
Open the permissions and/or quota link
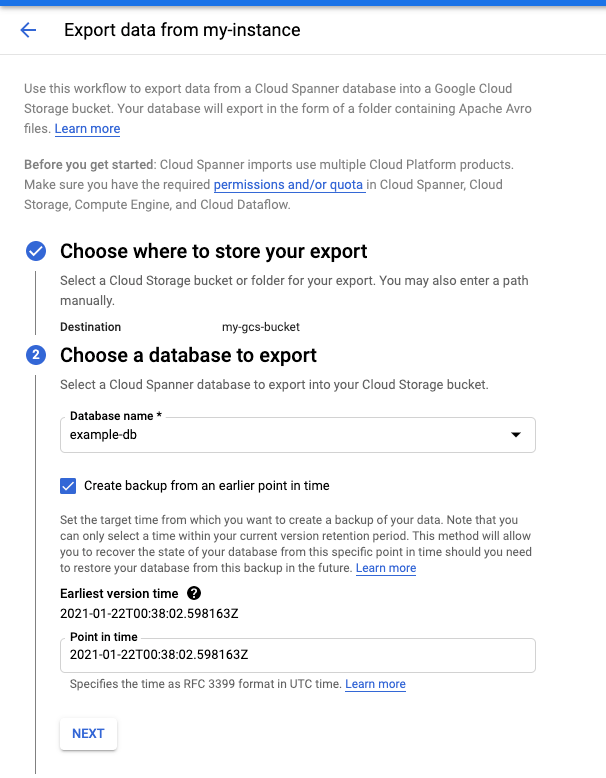[x=288, y=185]
